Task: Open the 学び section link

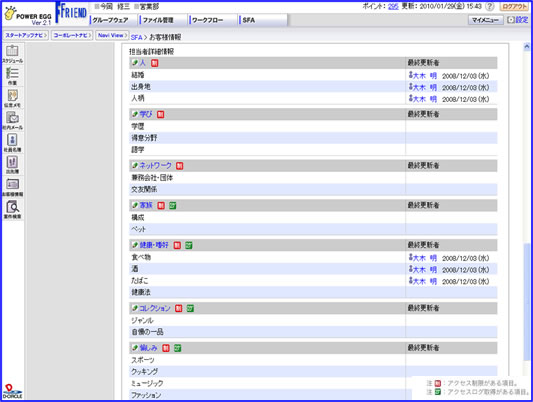Action: click(x=146, y=115)
